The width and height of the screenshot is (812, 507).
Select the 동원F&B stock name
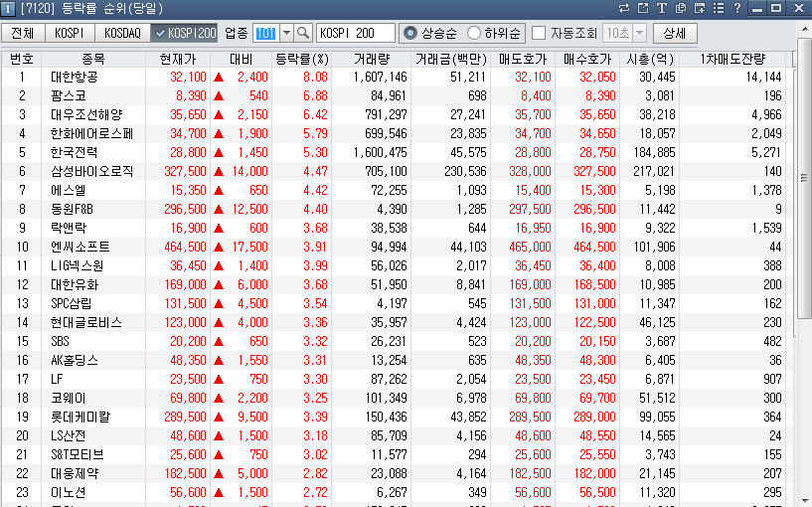[x=72, y=209]
